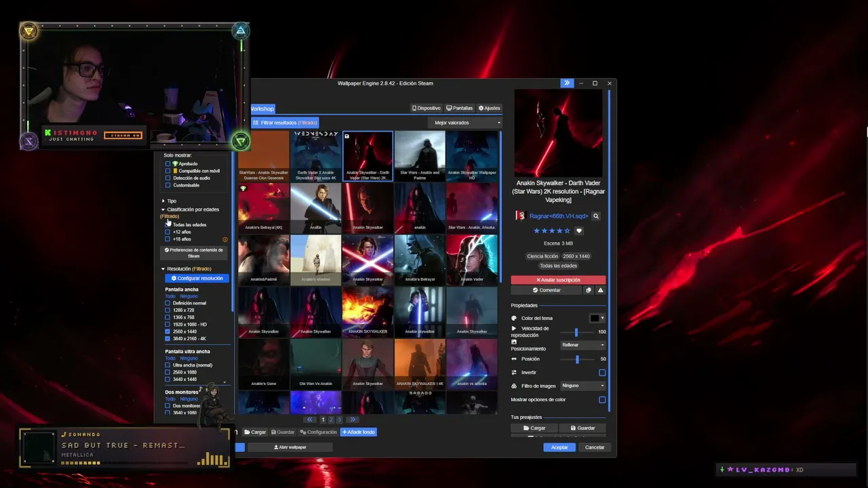Click Configurar resolución button

click(x=197, y=279)
